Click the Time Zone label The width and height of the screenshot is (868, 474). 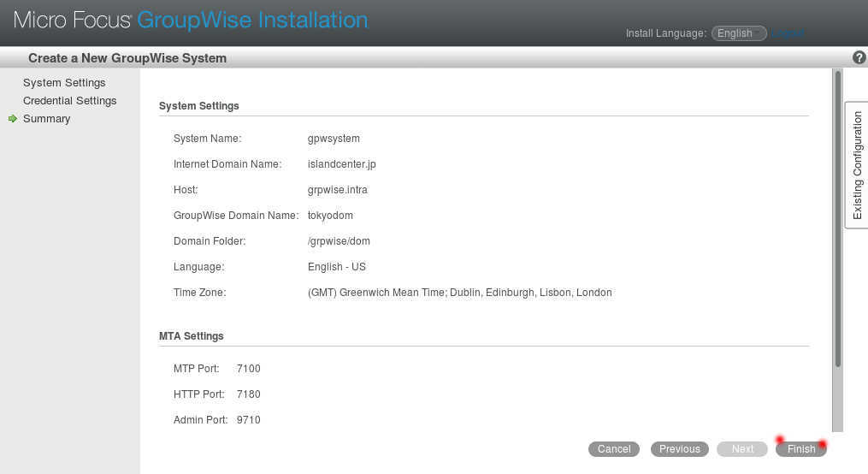tap(200, 293)
